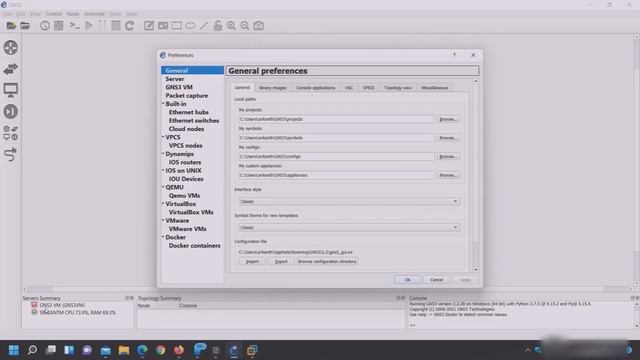Select IOS routers preferences item
The height and width of the screenshot is (360, 640).
(x=185, y=162)
